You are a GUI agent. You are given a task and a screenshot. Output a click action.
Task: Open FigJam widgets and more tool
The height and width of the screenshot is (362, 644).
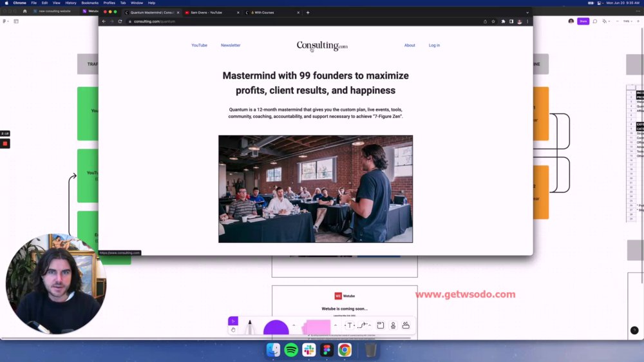click(406, 325)
